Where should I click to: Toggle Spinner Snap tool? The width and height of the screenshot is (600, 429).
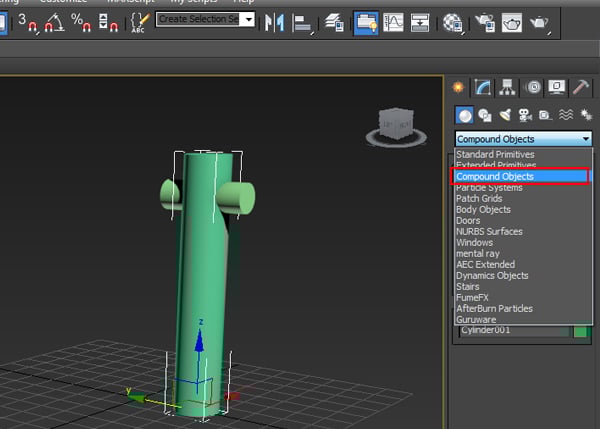point(108,23)
